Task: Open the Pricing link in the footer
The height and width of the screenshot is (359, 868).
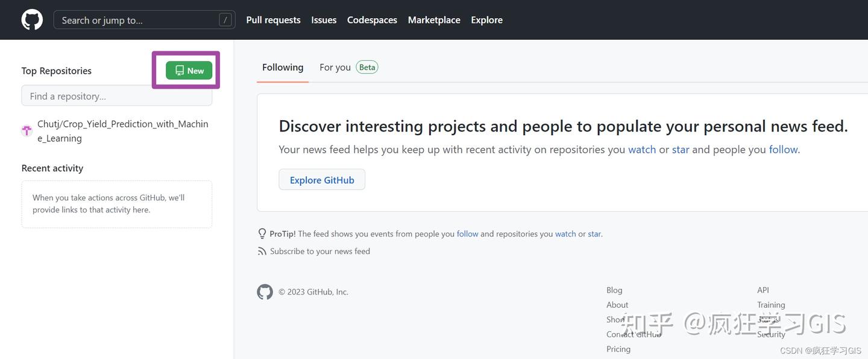Action: 618,349
